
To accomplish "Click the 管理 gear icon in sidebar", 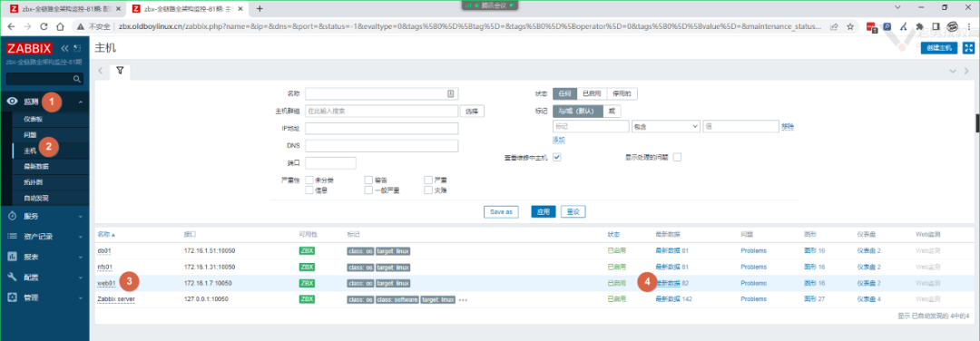I will click(x=12, y=297).
